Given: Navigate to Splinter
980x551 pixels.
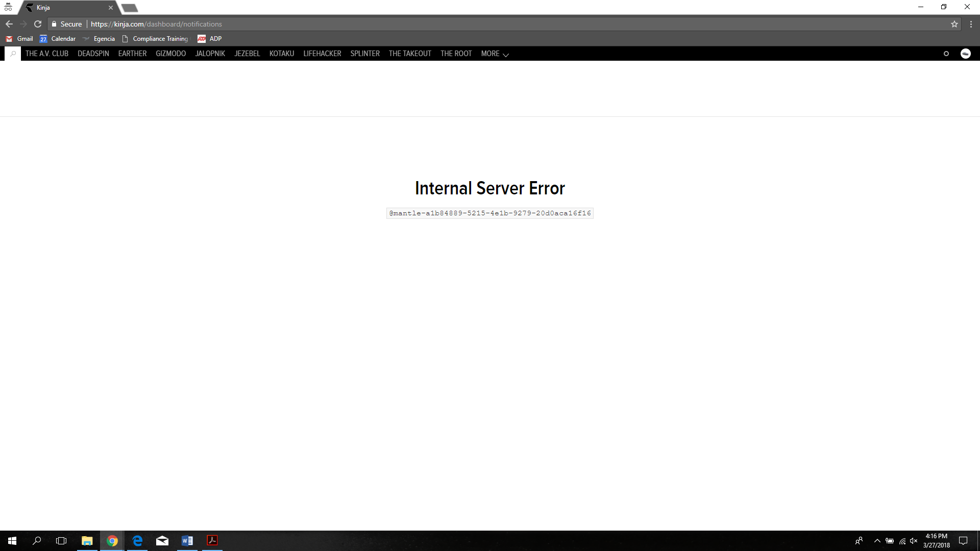Looking at the screenshot, I should click(x=365, y=54).
